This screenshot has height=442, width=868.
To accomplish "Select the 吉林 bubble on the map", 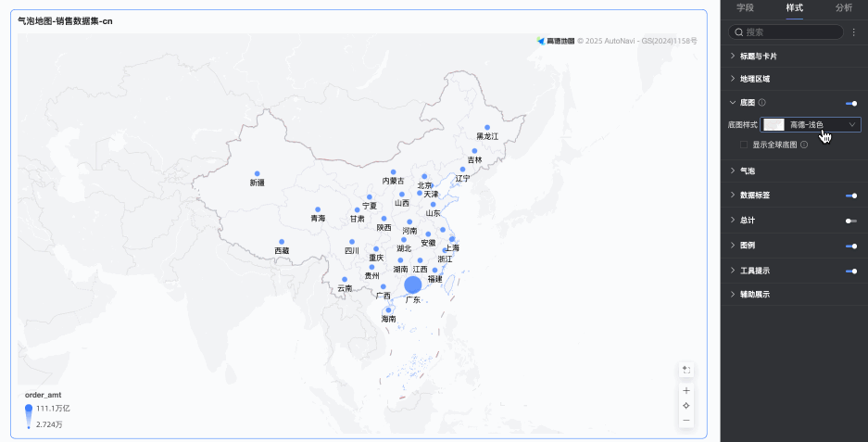I will tap(474, 151).
